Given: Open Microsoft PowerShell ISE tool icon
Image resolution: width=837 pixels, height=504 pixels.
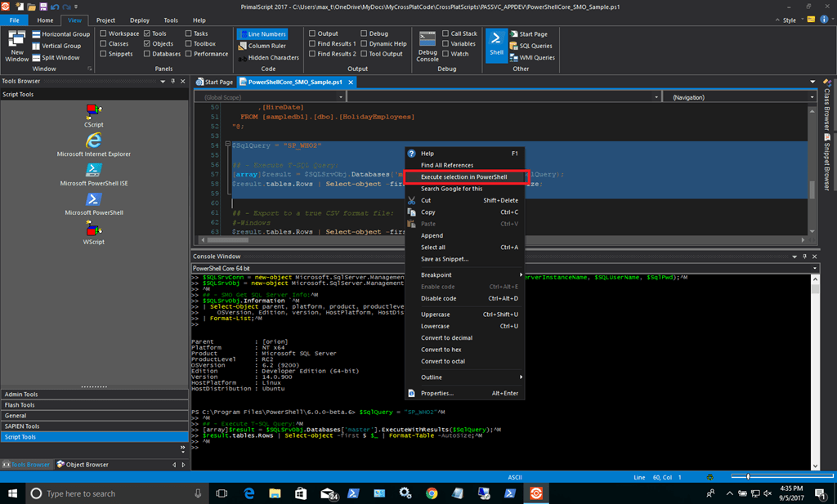Looking at the screenshot, I should click(x=94, y=170).
